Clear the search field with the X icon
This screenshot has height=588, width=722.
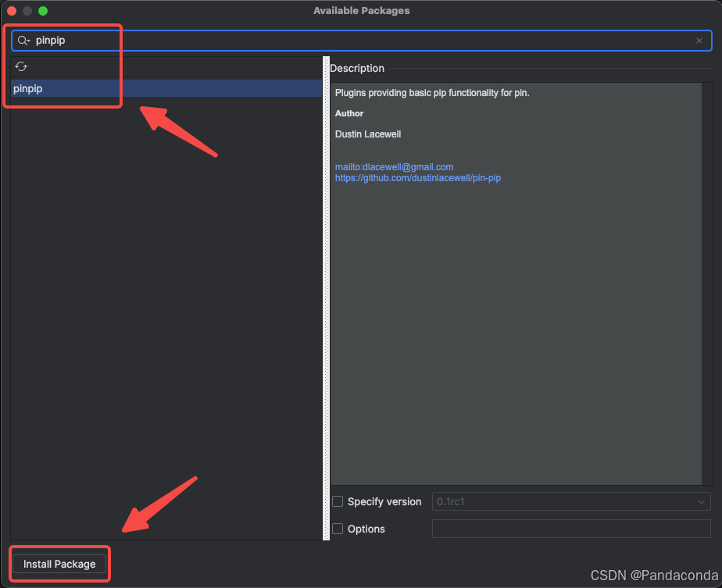(x=699, y=41)
